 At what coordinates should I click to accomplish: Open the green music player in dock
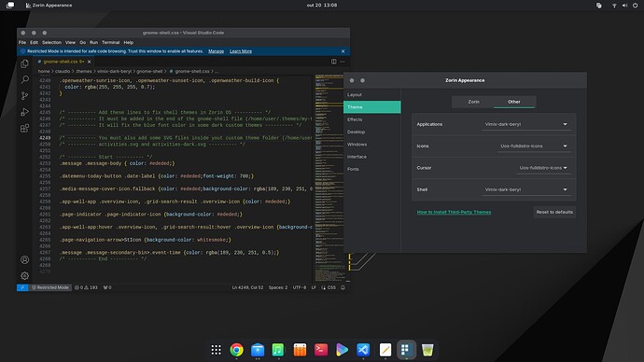point(278,350)
